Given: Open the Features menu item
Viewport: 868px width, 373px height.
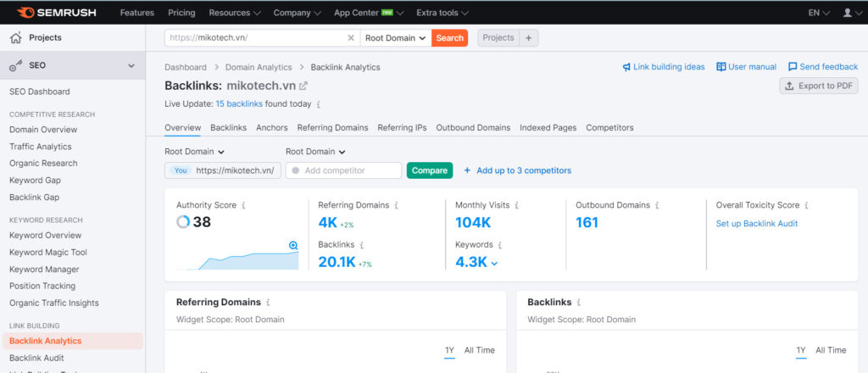Looking at the screenshot, I should coord(137,12).
